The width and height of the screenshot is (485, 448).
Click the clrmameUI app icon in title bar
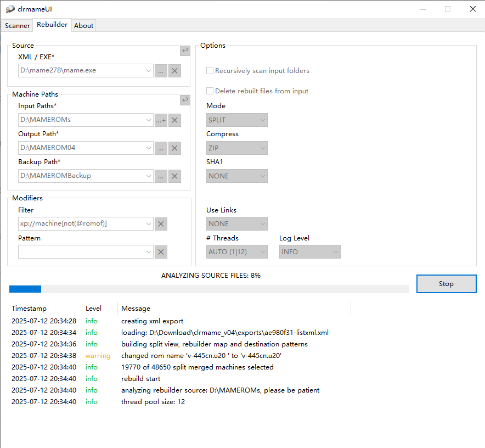(10, 9)
